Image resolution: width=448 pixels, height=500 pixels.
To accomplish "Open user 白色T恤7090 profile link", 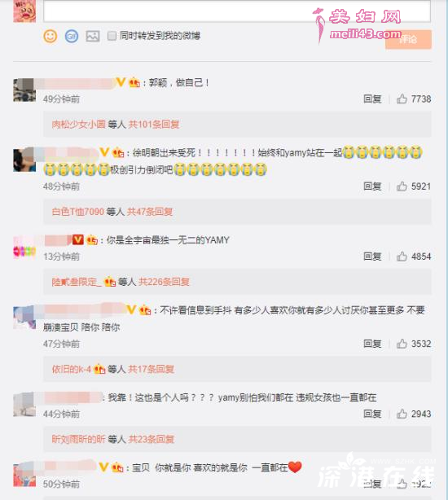I will tap(78, 212).
